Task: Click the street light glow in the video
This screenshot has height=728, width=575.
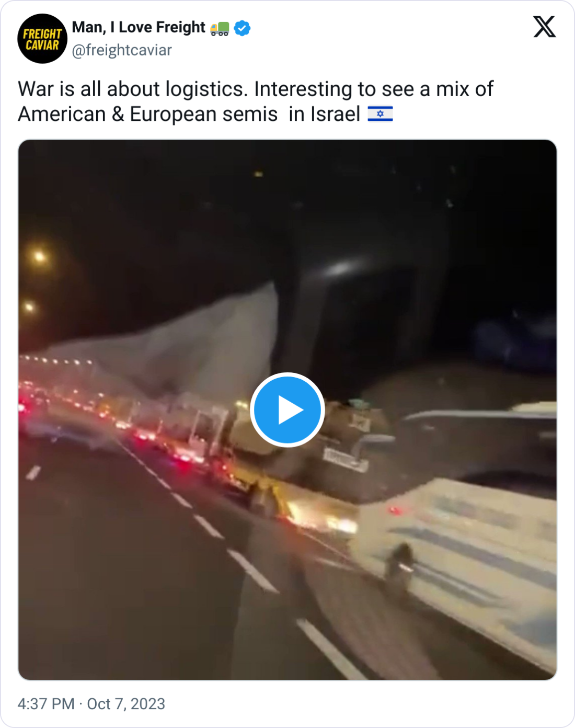Action: (40, 257)
